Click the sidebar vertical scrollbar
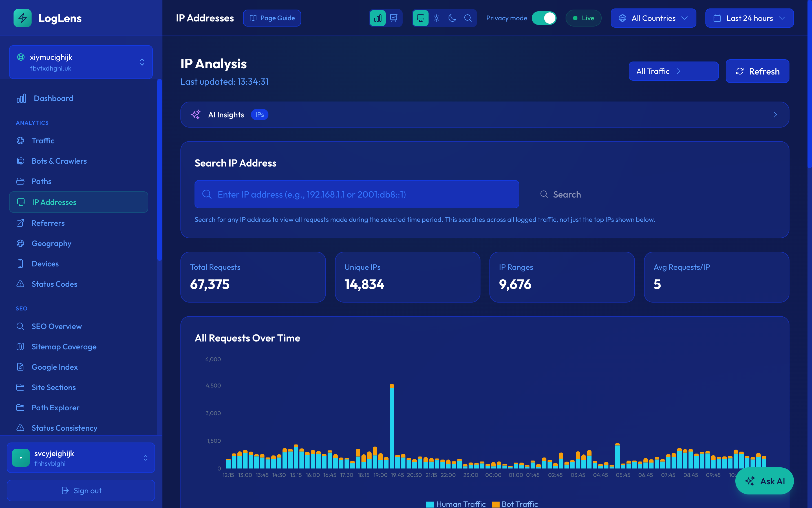This screenshot has width=812, height=508. click(x=160, y=170)
